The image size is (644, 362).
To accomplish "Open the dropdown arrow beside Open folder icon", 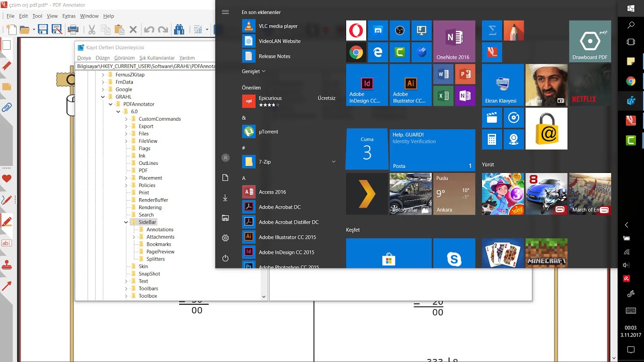I will tap(33, 30).
